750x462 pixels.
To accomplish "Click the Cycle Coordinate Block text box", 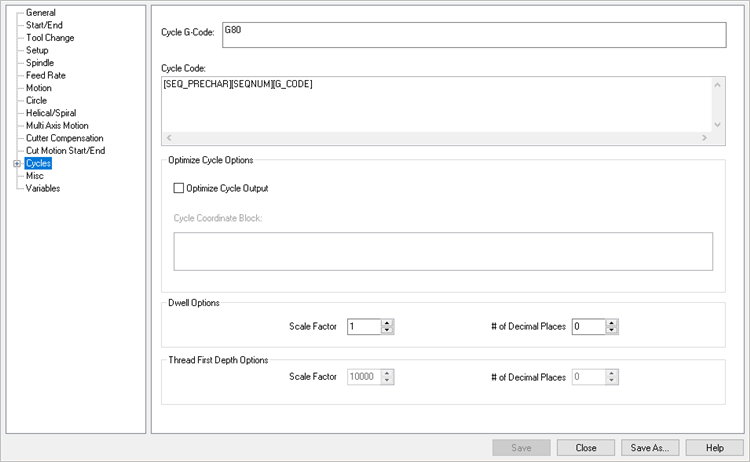I will pyautogui.click(x=443, y=252).
